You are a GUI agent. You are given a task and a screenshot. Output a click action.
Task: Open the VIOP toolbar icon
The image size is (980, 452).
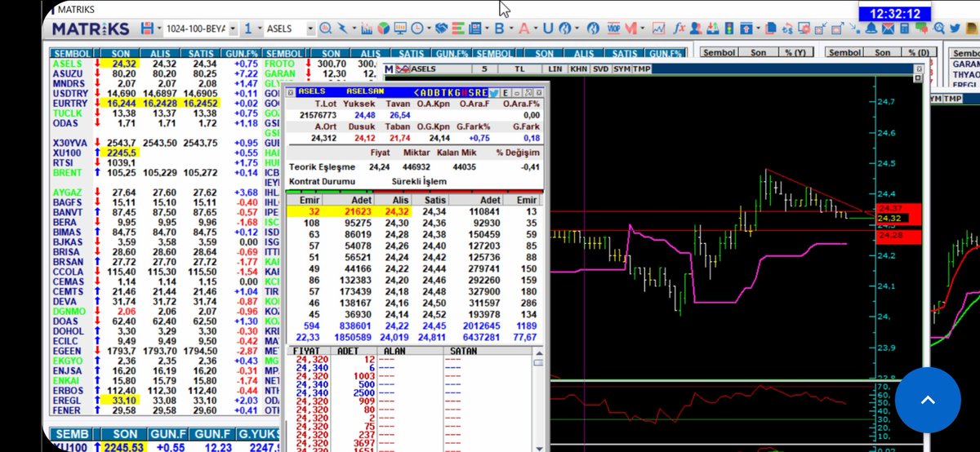point(613,29)
